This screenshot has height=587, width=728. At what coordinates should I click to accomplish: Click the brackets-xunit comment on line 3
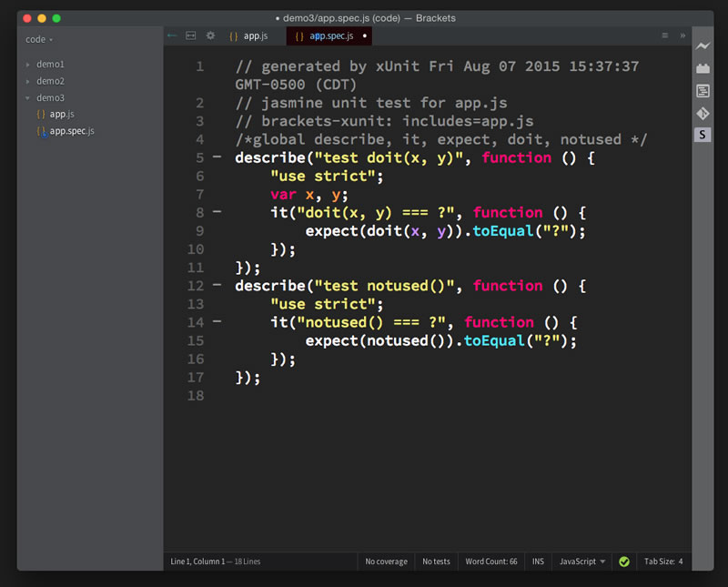pyautogui.click(x=384, y=121)
